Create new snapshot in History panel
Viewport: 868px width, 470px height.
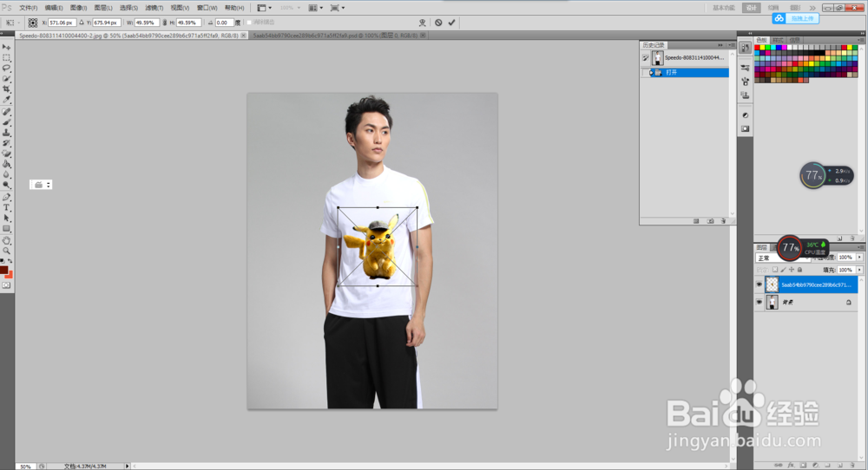click(x=710, y=220)
